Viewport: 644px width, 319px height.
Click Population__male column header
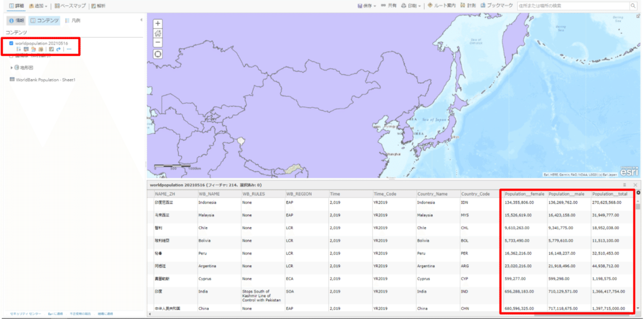click(x=569, y=193)
